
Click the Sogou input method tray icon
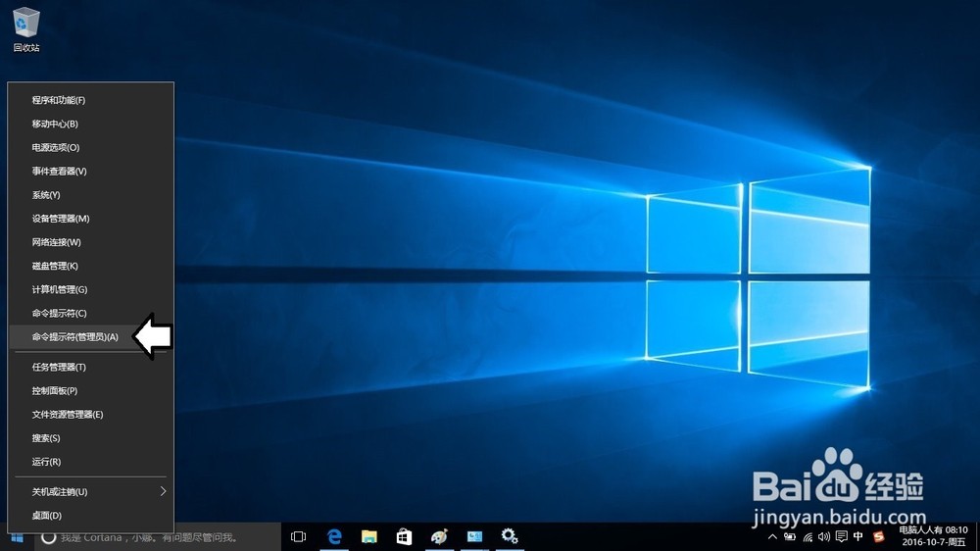pos(878,536)
